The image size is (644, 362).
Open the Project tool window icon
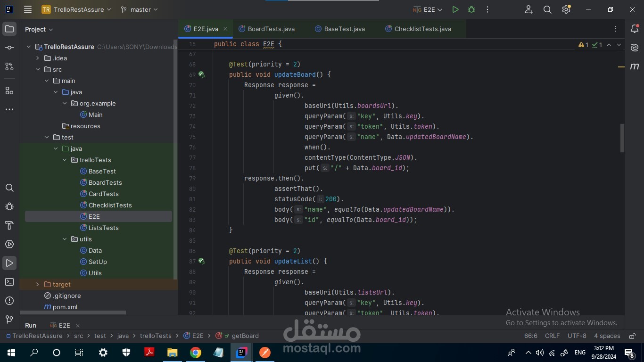click(9, 29)
